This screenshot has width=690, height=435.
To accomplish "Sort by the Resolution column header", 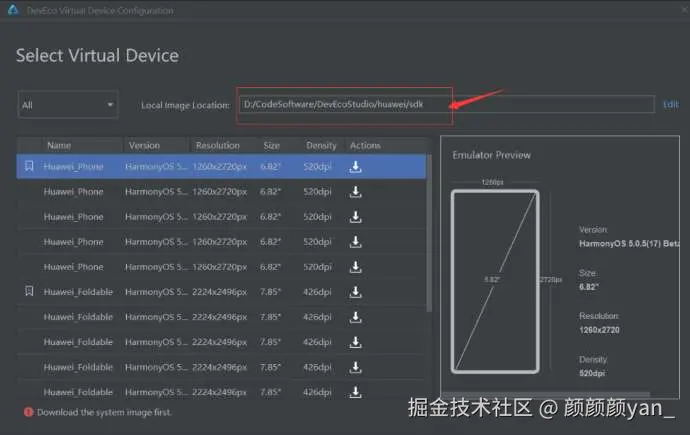I will (x=218, y=146).
